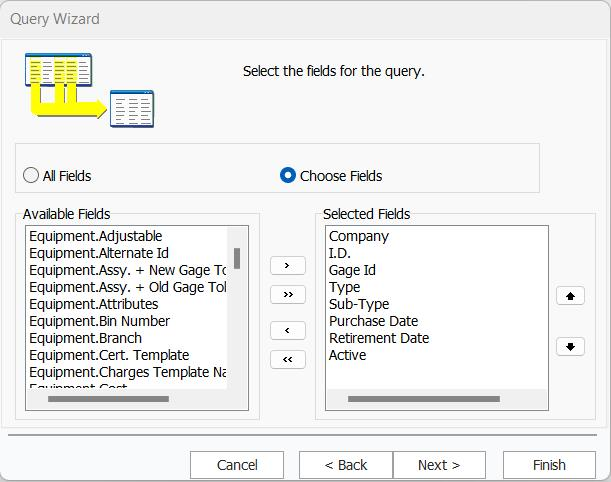Move selected field down with arrow
The width and height of the screenshot is (611, 482).
pos(570,347)
